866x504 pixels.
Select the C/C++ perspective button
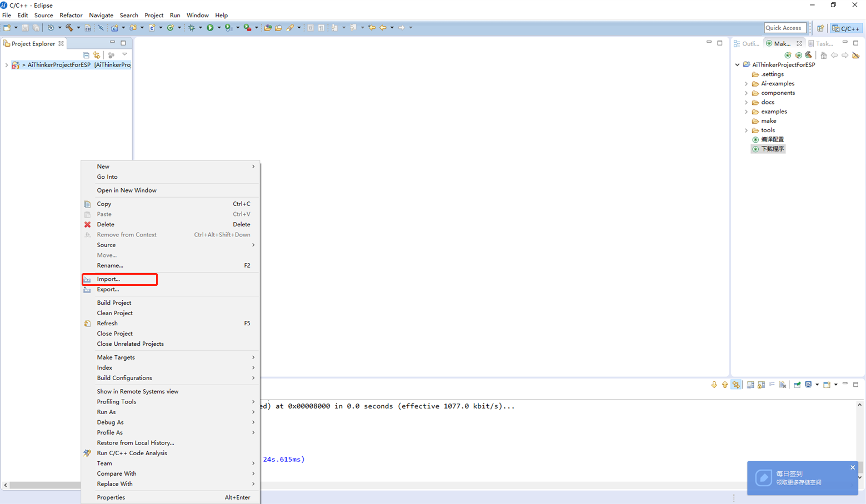pos(846,28)
